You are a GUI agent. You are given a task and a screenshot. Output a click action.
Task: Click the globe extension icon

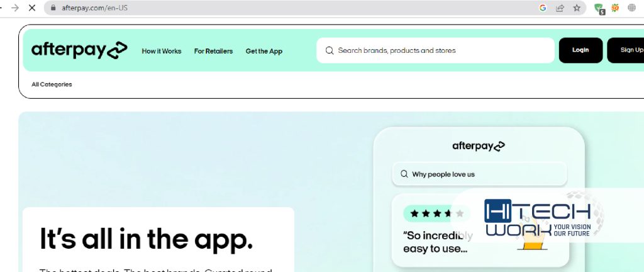point(631,8)
